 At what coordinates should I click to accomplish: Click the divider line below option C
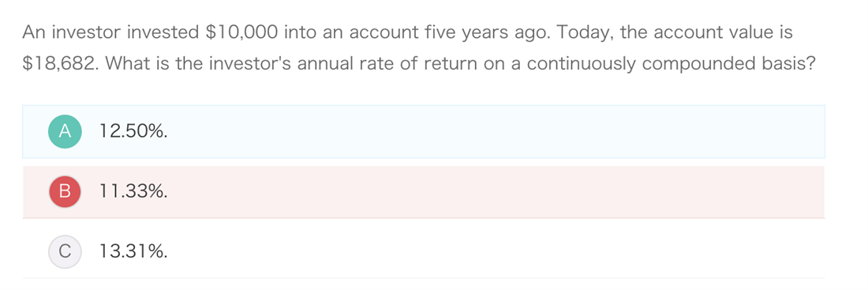coord(424,278)
